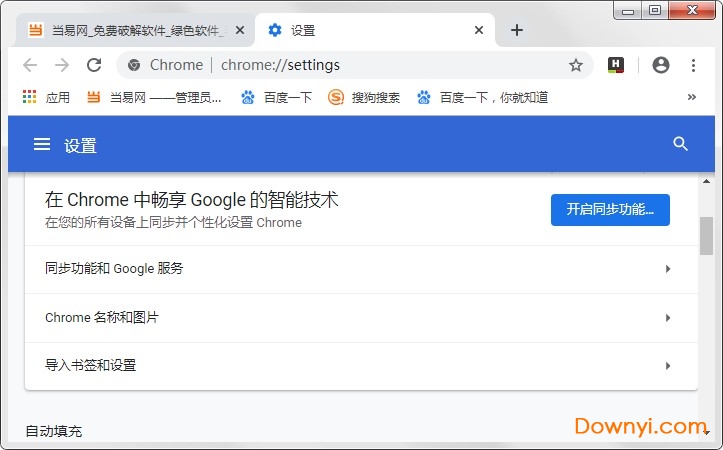Click the profile avatar icon

[x=660, y=65]
